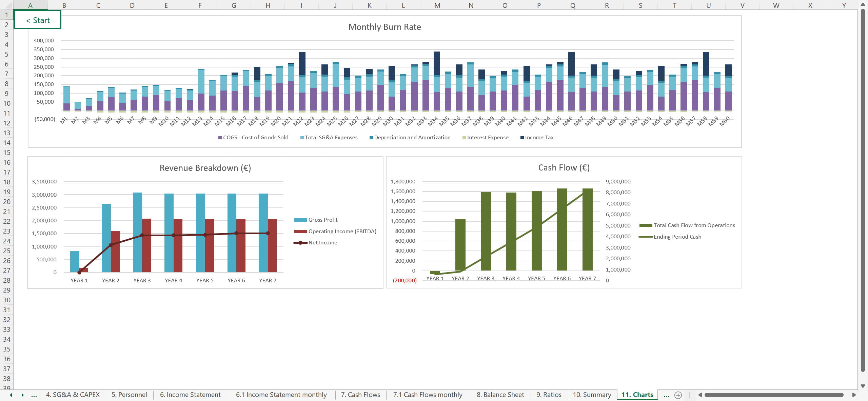This screenshot has width=868, height=401.
Task: Show more sheet tabs after 11. Charts
Action: (x=666, y=395)
